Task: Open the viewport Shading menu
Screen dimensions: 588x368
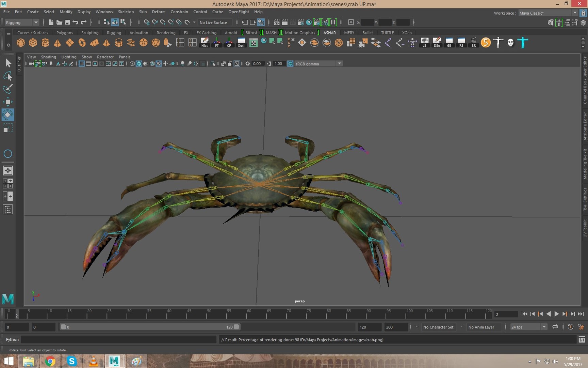Action: click(49, 57)
